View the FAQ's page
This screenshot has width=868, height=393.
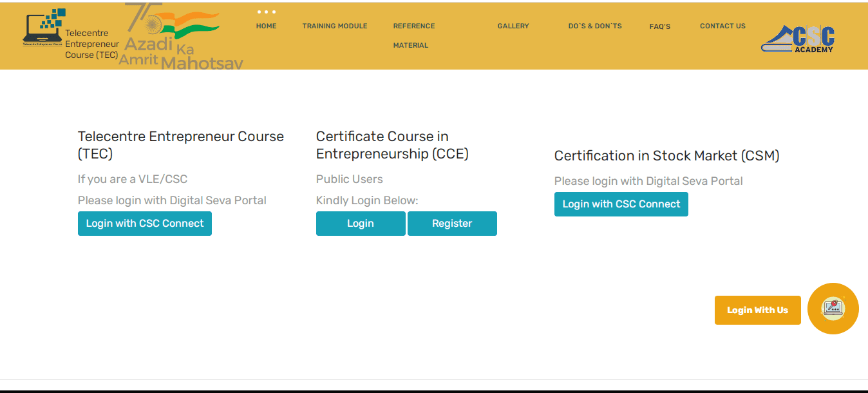pyautogui.click(x=660, y=26)
